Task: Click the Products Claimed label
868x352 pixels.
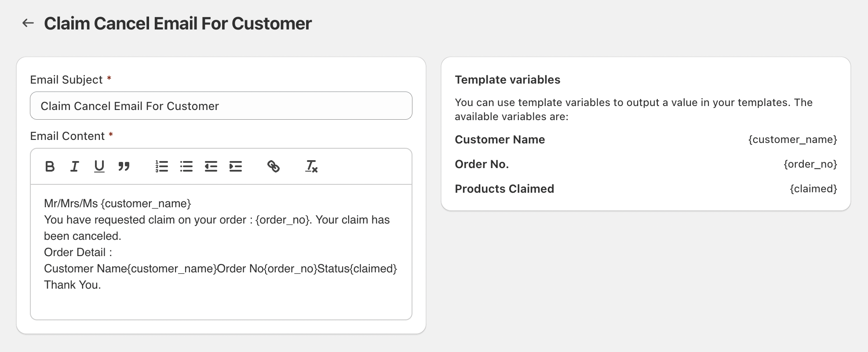Action: pos(504,189)
